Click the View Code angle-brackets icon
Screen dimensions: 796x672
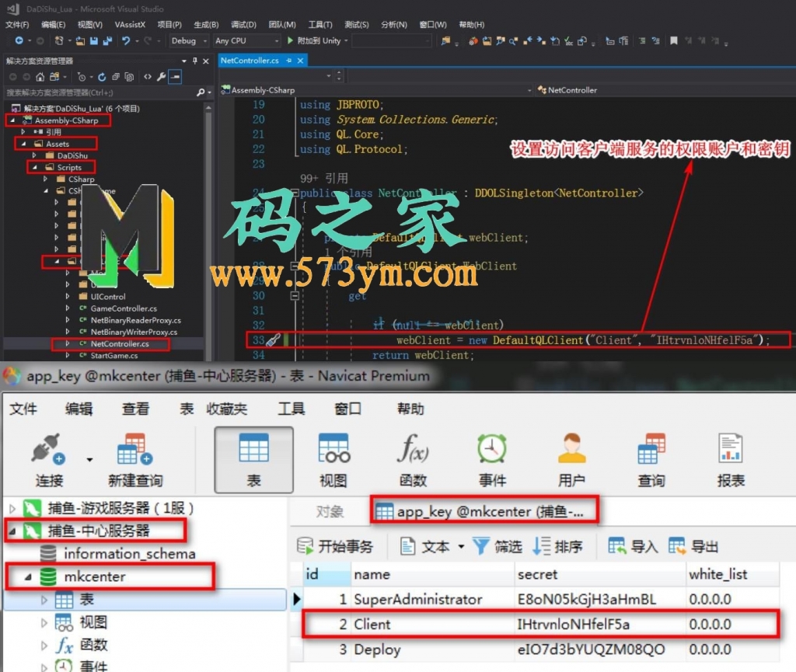(x=147, y=77)
